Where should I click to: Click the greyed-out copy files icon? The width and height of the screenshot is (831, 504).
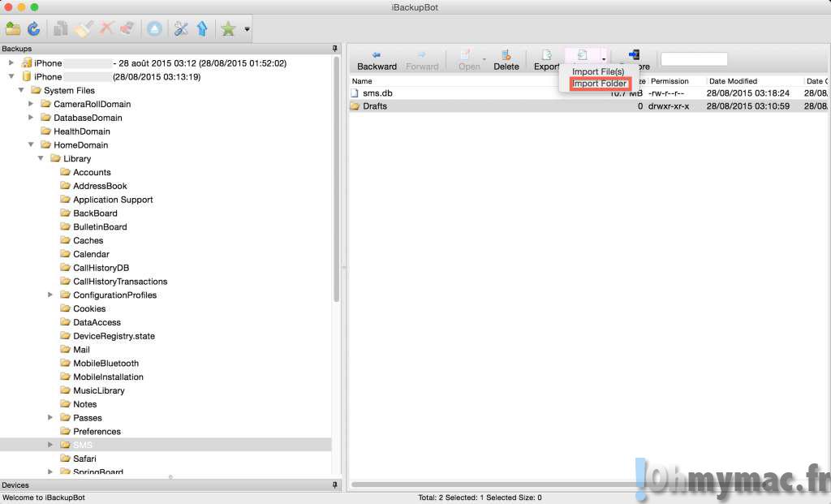tap(61, 28)
